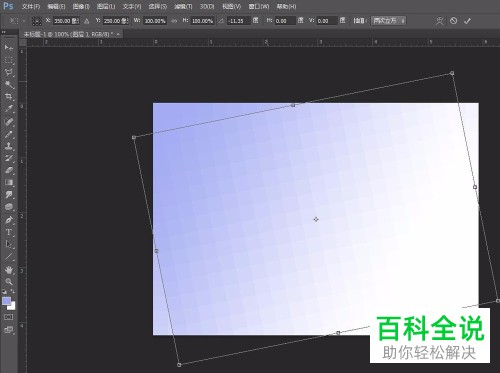Click the Y position field
500x373 pixels.
[x=116, y=21]
